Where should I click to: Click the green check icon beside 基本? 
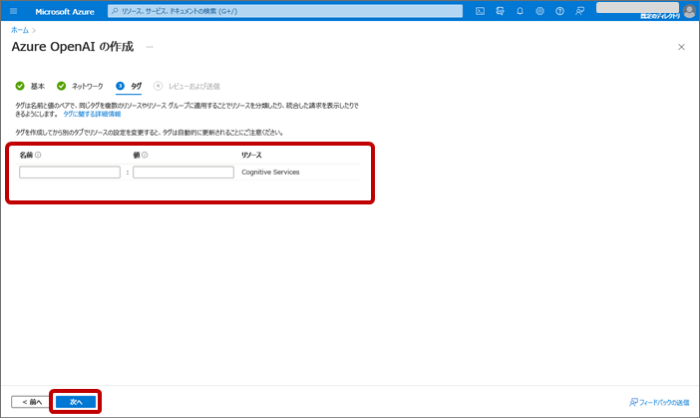pos(20,86)
